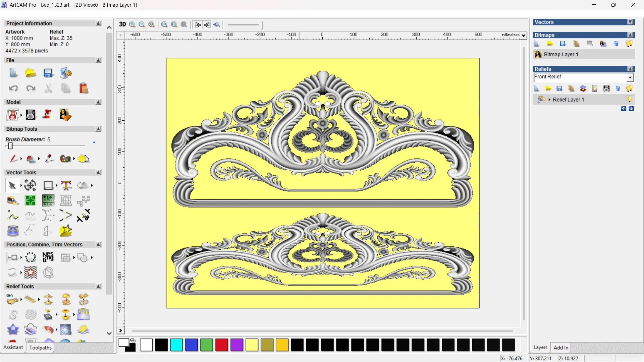Collapse the Bitmap Tools section
Screen dimensions: 644x362
tap(98, 129)
